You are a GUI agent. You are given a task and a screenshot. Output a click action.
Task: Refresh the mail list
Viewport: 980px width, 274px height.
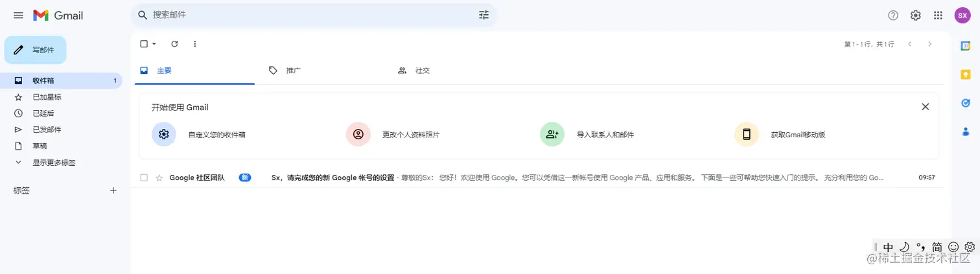(x=174, y=44)
